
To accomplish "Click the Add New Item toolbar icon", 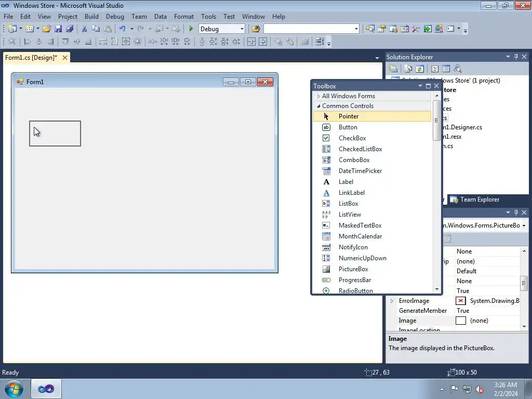I will (30, 29).
